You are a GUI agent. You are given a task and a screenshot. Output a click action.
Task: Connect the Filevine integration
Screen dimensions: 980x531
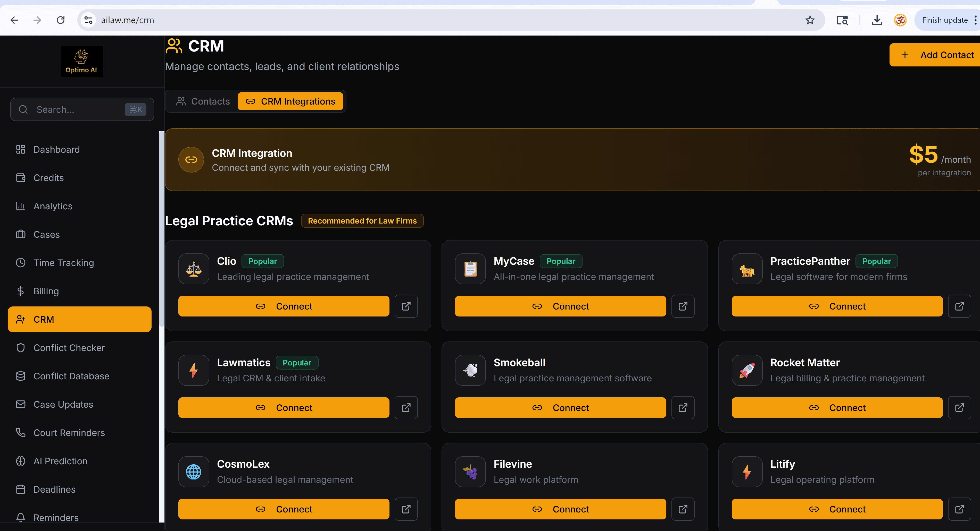tap(560, 509)
